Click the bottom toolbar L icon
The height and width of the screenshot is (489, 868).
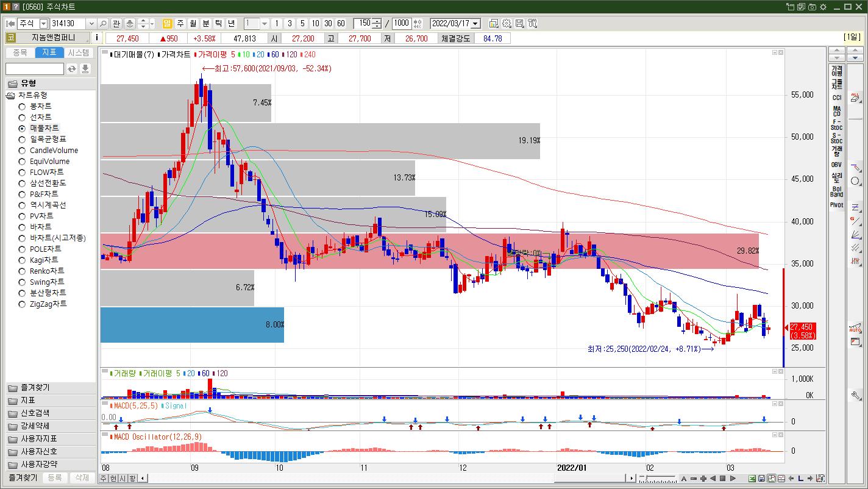801,479
